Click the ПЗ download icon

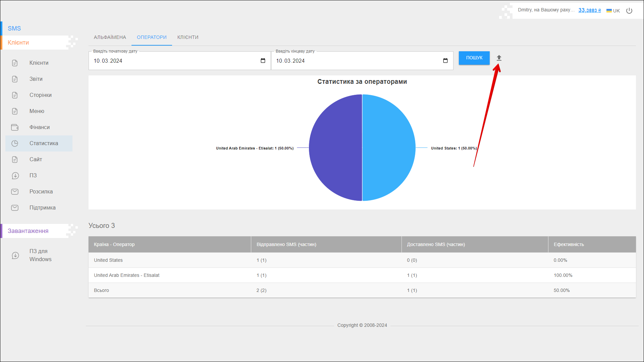[15, 176]
